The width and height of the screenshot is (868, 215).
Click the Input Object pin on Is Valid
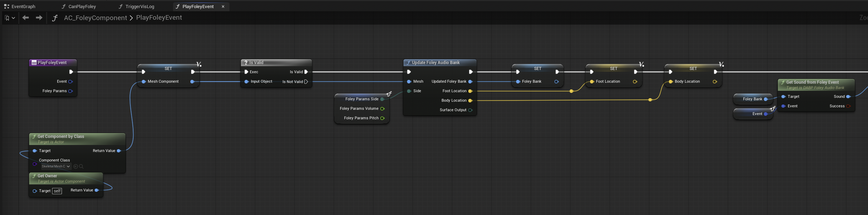[x=246, y=81]
